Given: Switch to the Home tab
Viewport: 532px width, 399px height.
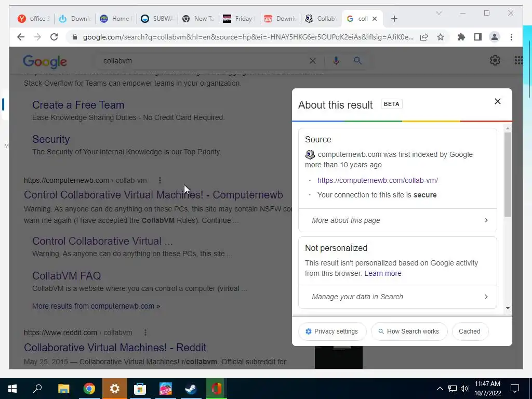Looking at the screenshot, I should coord(116,19).
